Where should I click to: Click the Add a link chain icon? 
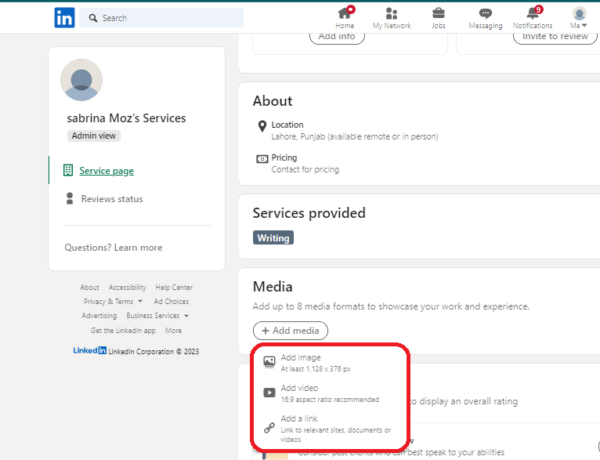pos(269,427)
